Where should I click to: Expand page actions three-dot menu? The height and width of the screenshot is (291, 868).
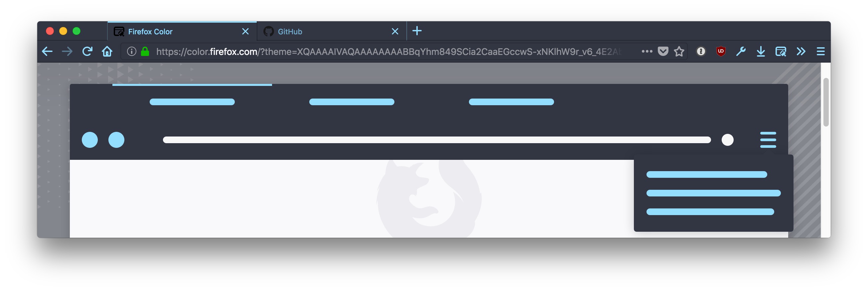[x=647, y=51]
